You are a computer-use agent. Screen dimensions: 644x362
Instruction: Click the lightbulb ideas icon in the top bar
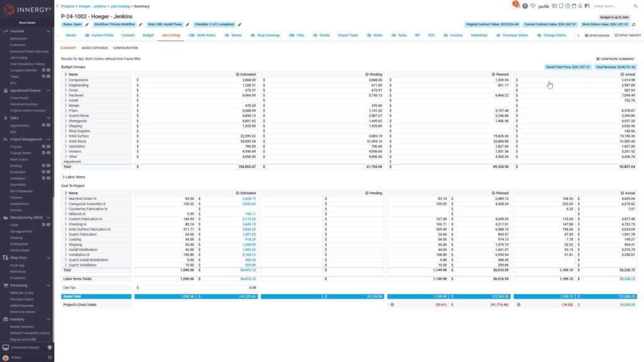pyautogui.click(x=532, y=5)
